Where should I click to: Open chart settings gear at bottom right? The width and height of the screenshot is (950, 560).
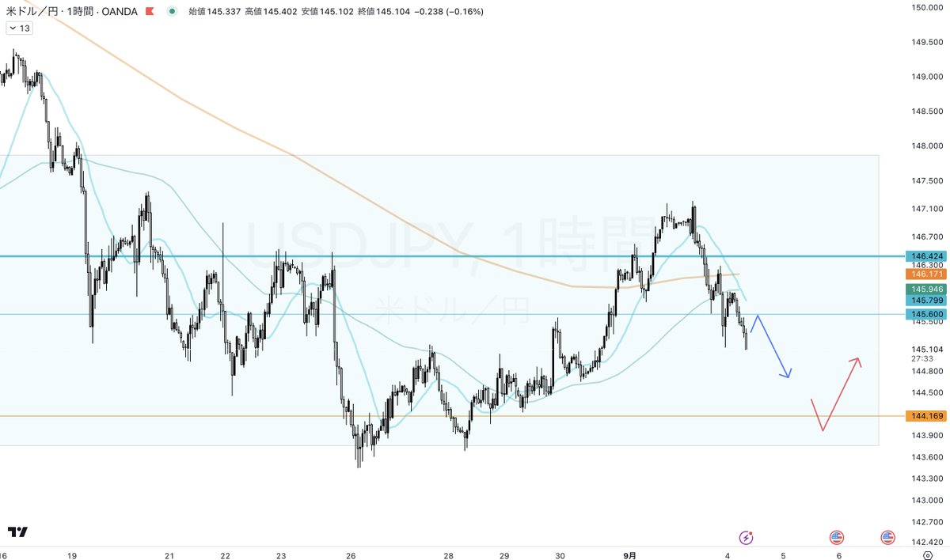[929, 555]
